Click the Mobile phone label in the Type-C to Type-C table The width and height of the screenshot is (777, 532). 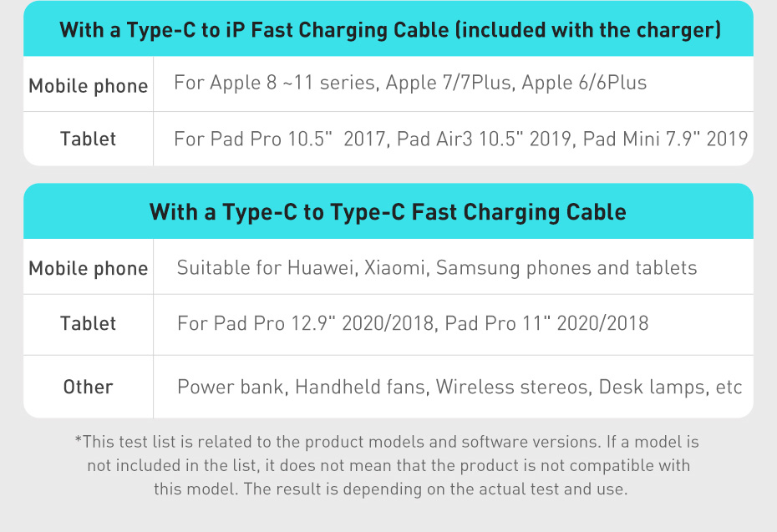pyautogui.click(x=89, y=268)
